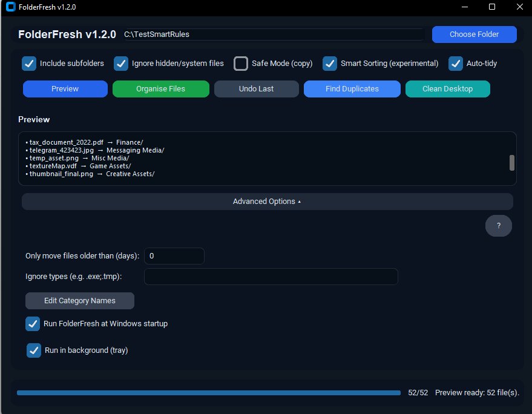This screenshot has width=532, height=414.
Task: Uncheck Run FolderFresh at Windows startup
Action: tap(33, 324)
